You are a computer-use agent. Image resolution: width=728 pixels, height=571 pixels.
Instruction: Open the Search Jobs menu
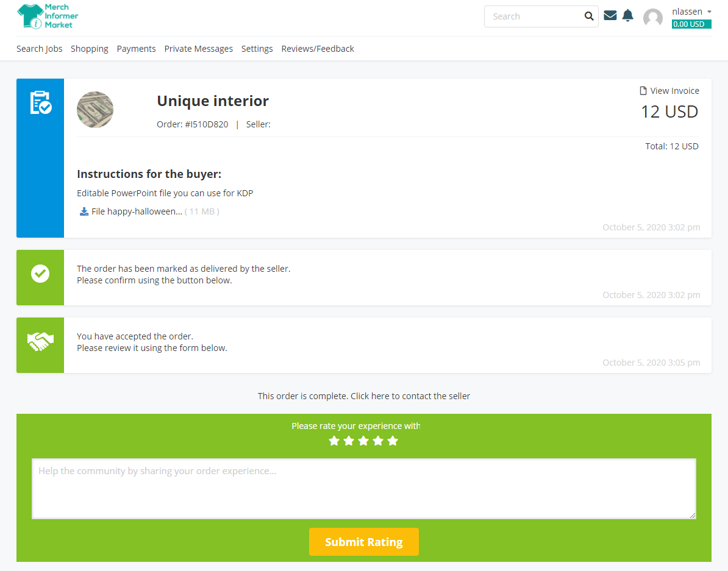pyautogui.click(x=39, y=49)
